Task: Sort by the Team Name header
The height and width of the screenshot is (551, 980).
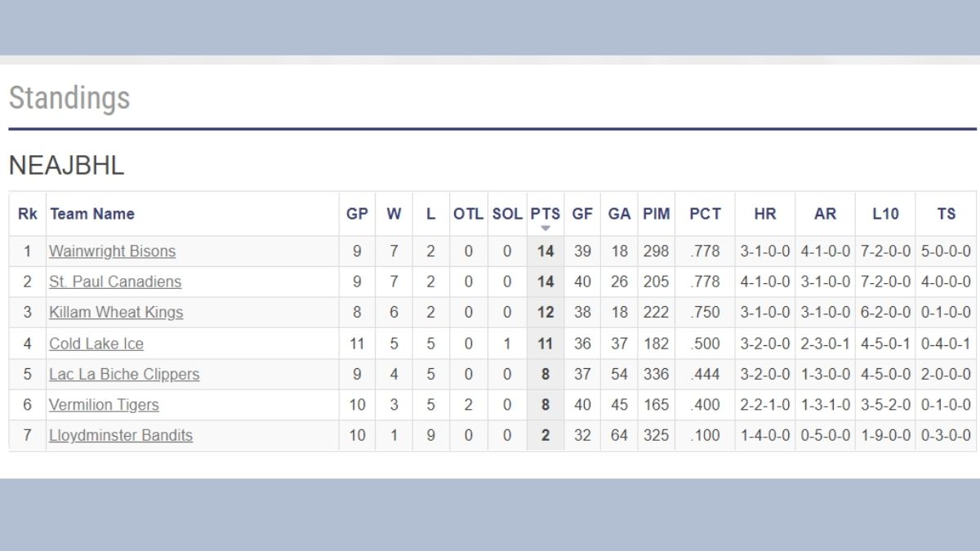Action: (92, 214)
